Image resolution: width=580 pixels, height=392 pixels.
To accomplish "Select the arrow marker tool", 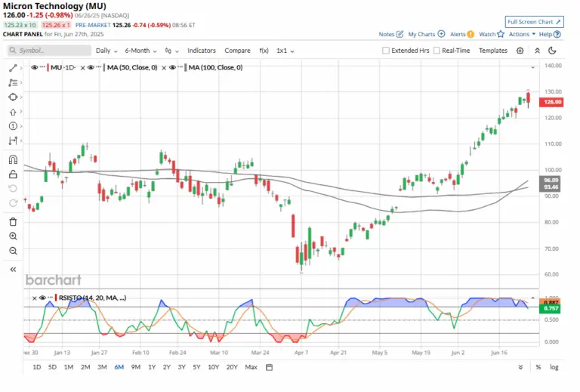I will [13, 112].
